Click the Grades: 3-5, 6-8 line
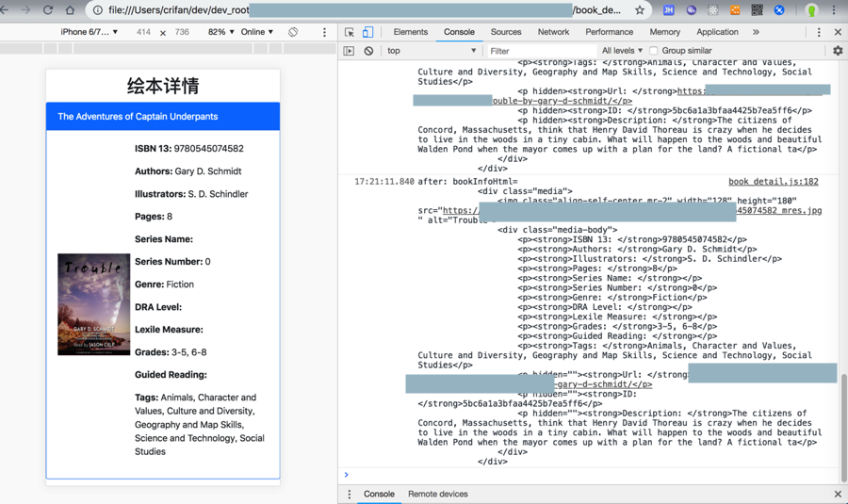This screenshot has height=504, width=848. coord(171,352)
